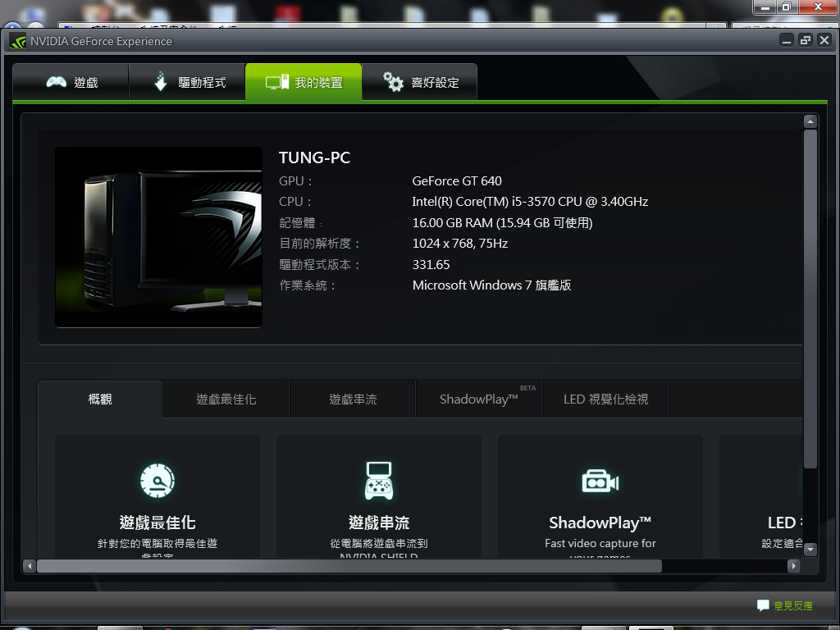The width and height of the screenshot is (840, 630).
Task: Click the gears icon in 喜好設定 tab
Action: tap(393, 81)
